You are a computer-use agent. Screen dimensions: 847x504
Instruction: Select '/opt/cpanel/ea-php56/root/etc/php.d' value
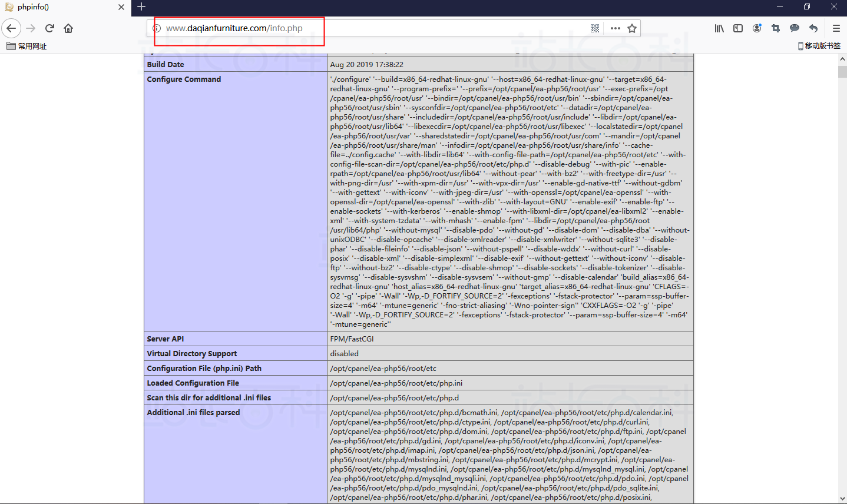[395, 398]
